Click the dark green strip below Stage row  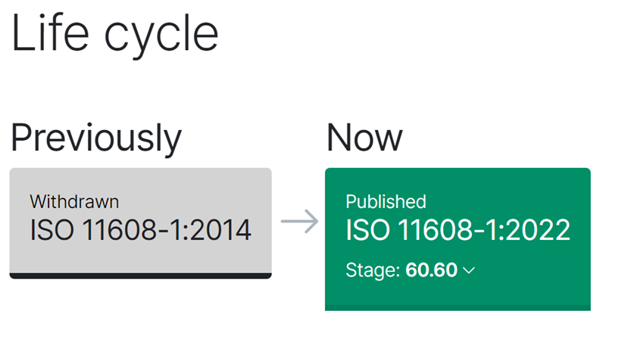click(x=458, y=307)
